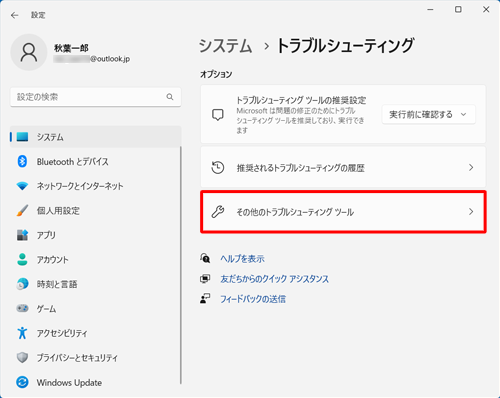This screenshot has height=398, width=500.
Task: Click the ヘルプを表示 link
Action: [x=242, y=259]
